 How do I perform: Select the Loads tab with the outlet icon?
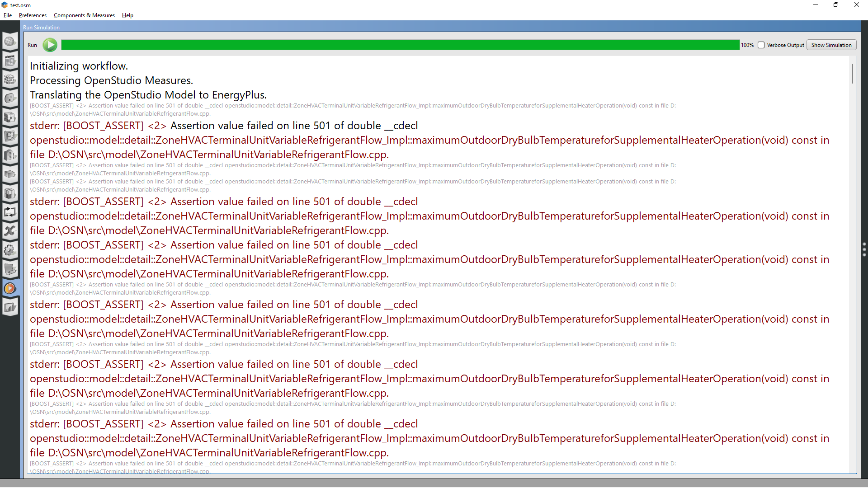tap(9, 98)
